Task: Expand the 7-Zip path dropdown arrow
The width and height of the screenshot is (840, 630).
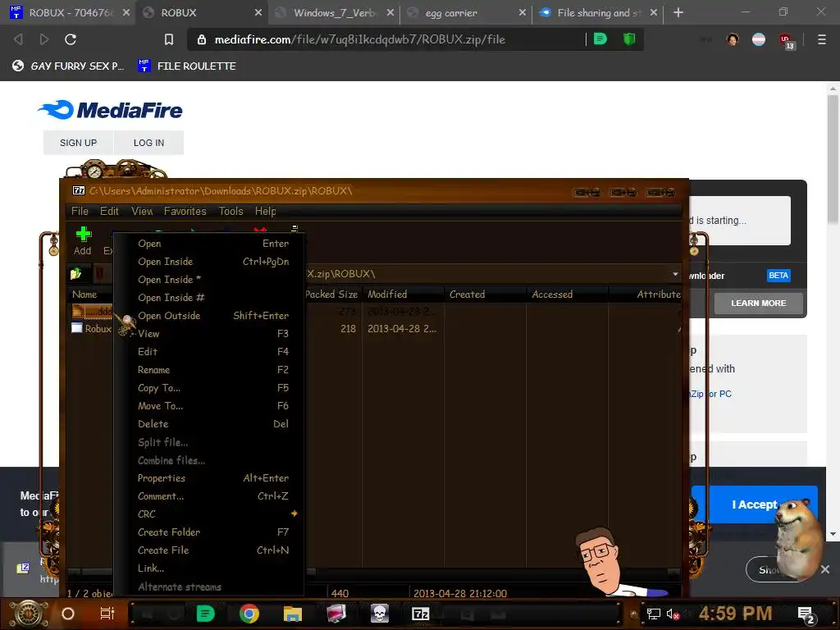Action: 675,274
